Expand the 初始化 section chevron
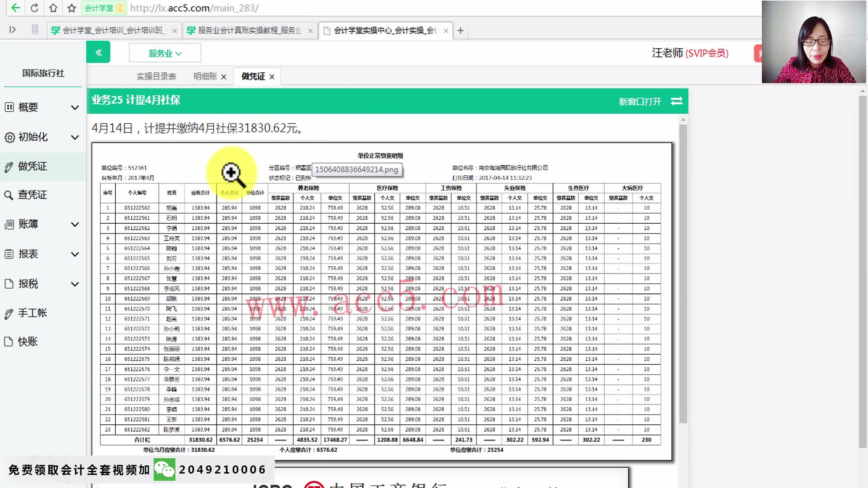Image resolution: width=868 pixels, height=488 pixels. pyautogui.click(x=75, y=137)
